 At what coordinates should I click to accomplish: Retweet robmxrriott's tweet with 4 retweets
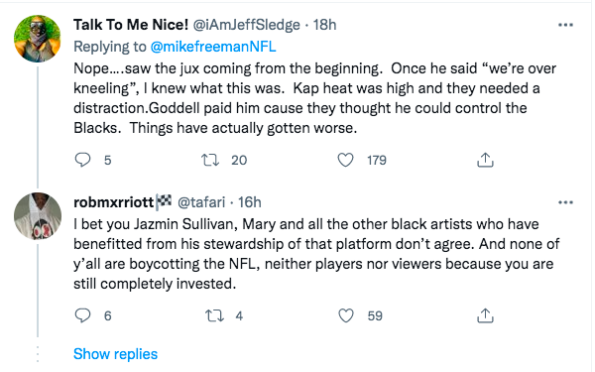[x=214, y=315]
